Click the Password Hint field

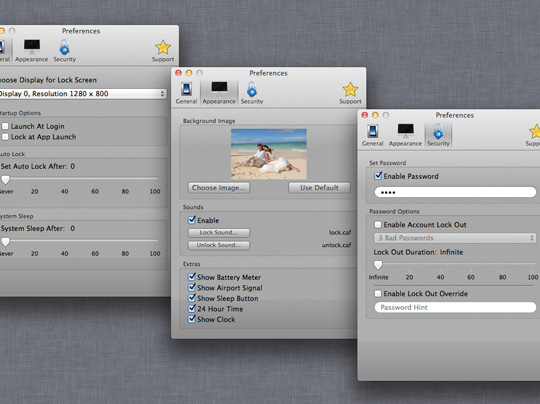tap(455, 307)
